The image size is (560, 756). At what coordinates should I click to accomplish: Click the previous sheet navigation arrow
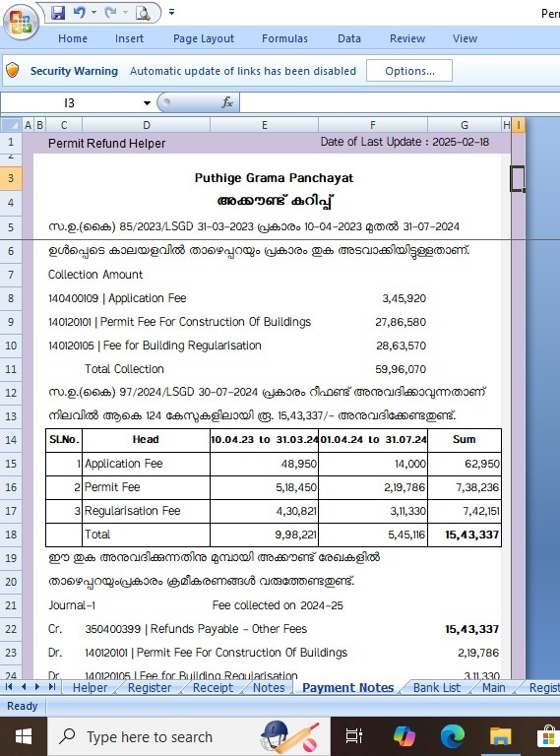24,686
